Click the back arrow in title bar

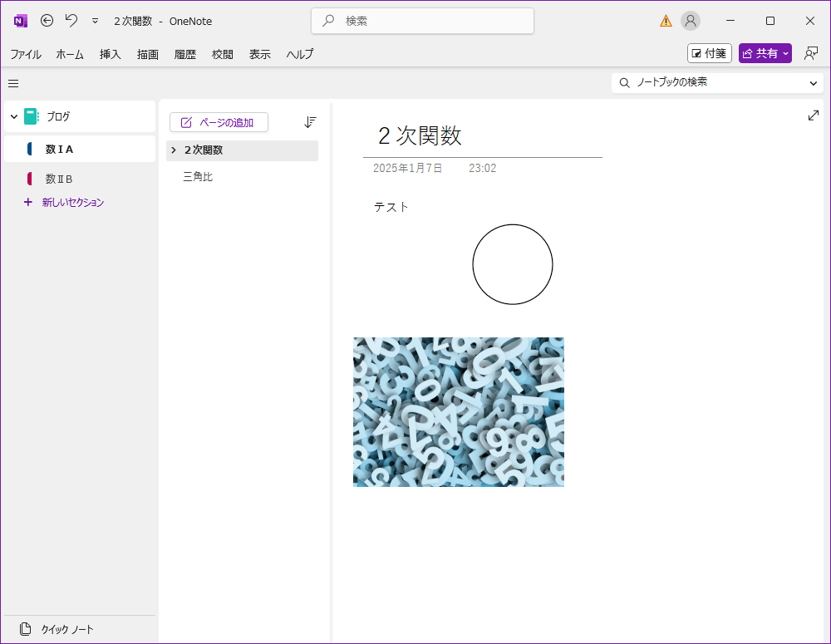(x=47, y=21)
